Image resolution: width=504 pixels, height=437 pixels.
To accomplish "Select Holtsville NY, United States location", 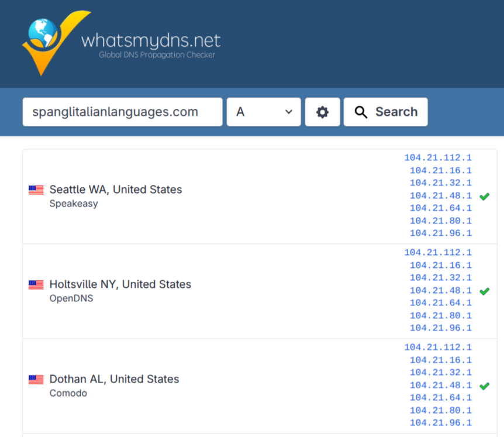I will [x=120, y=284].
